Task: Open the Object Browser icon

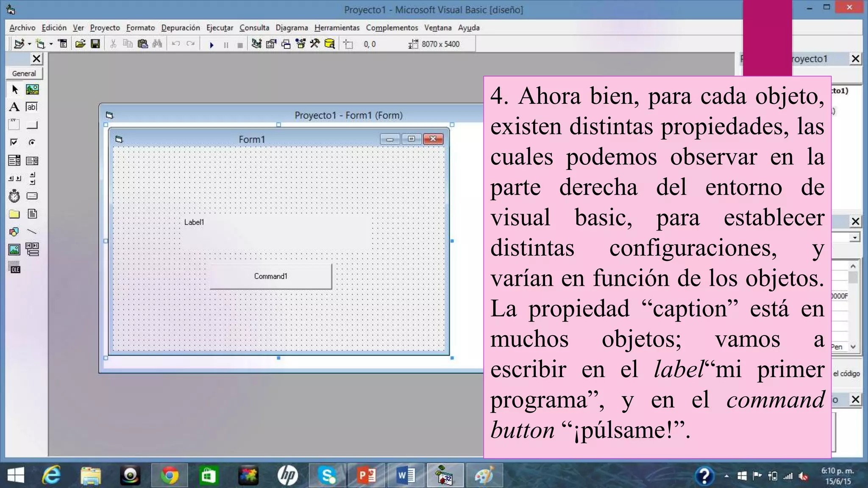Action: pos(300,44)
